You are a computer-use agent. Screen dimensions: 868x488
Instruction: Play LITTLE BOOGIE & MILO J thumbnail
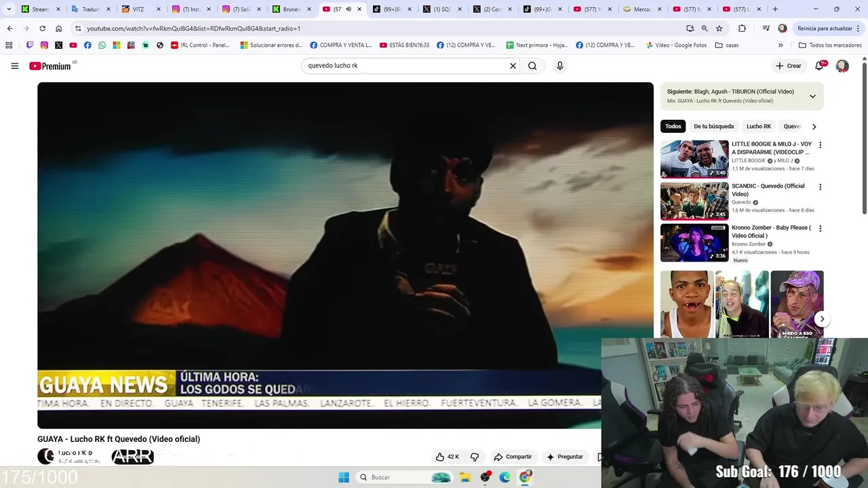694,159
